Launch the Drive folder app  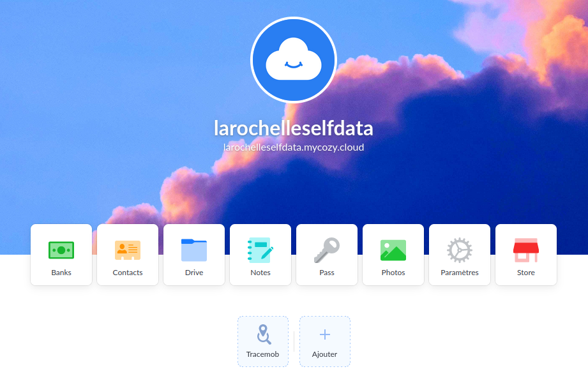194,255
